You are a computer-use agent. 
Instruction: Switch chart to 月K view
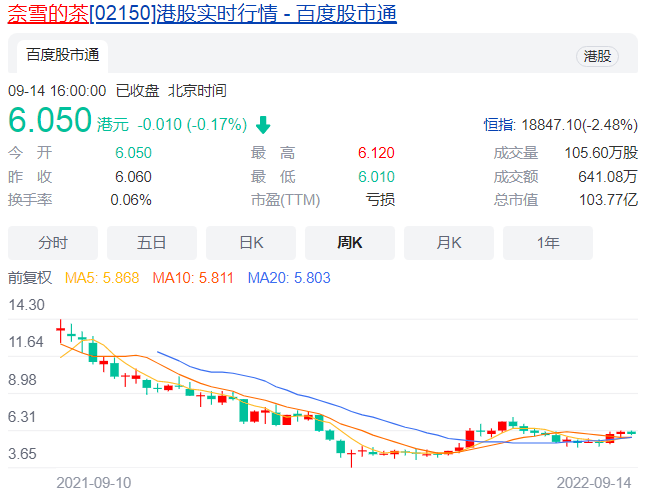[449, 243]
